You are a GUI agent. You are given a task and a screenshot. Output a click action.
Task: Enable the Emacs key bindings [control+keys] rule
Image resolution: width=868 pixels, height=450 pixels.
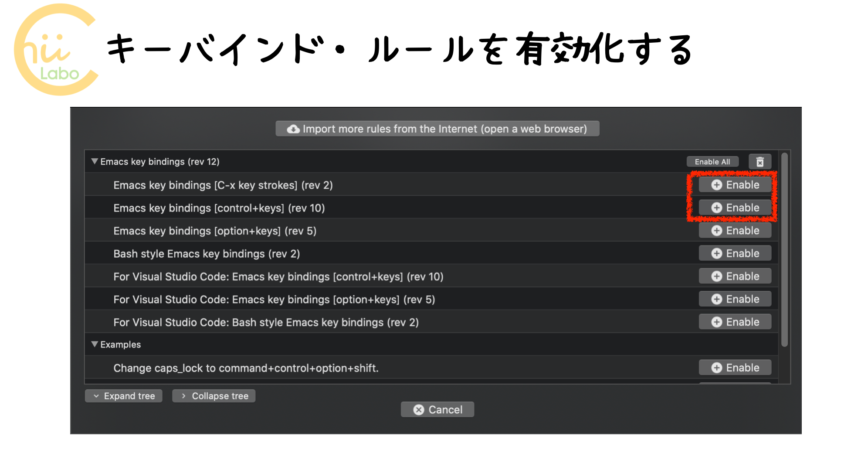(735, 208)
